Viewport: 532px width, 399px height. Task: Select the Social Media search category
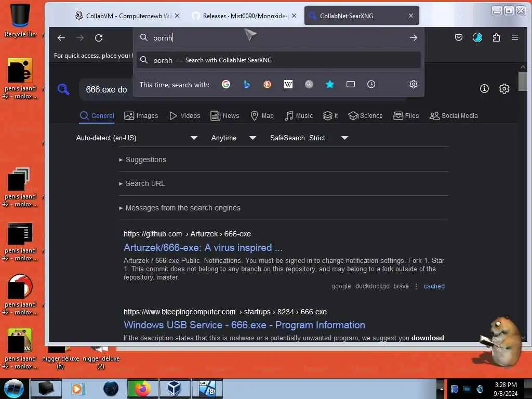454,116
